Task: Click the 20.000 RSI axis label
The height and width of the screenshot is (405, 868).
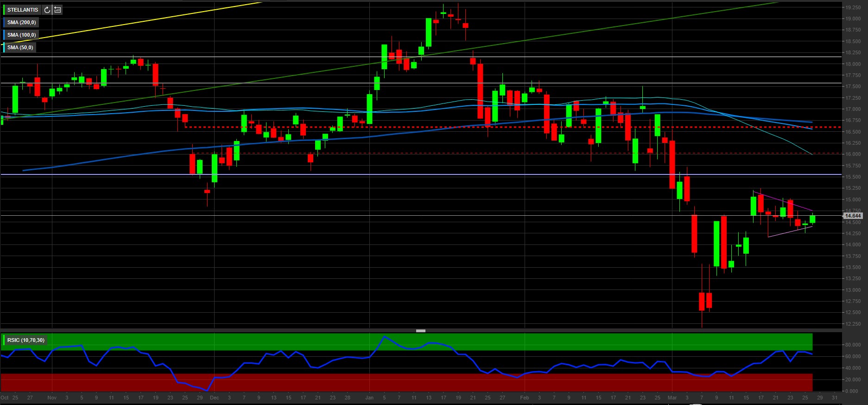Action: 853,379
